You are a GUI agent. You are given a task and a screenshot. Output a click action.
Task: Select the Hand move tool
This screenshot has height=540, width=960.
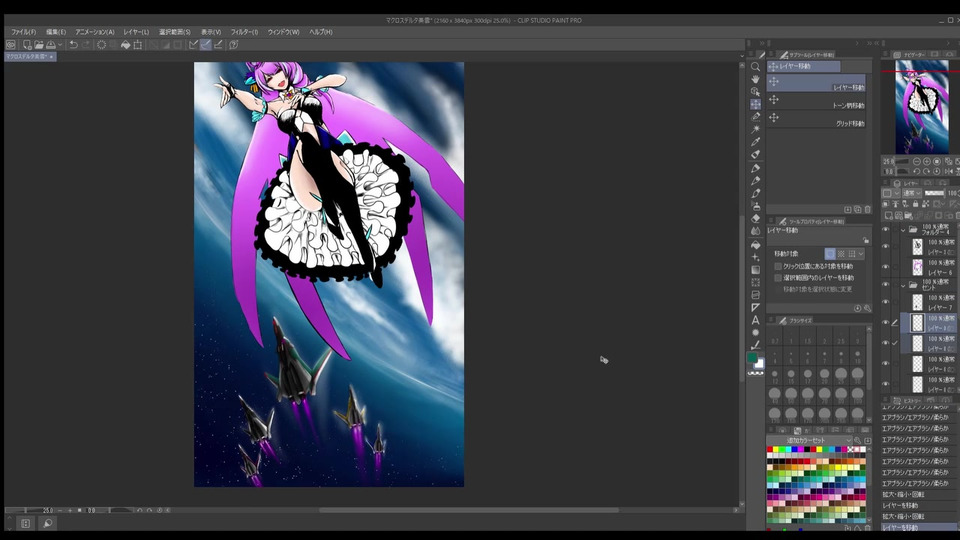[756, 79]
